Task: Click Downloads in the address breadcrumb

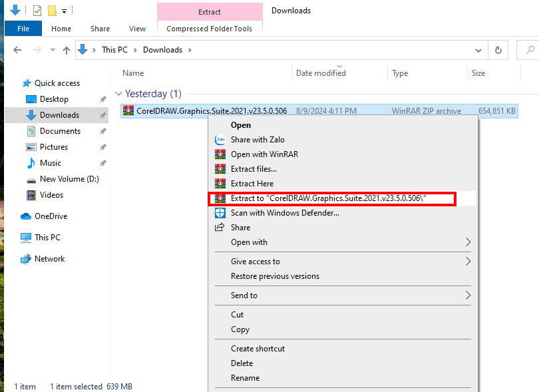Action: pyautogui.click(x=162, y=50)
